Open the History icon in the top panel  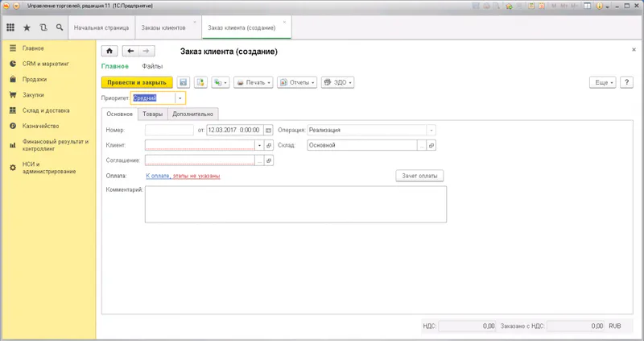click(x=43, y=27)
